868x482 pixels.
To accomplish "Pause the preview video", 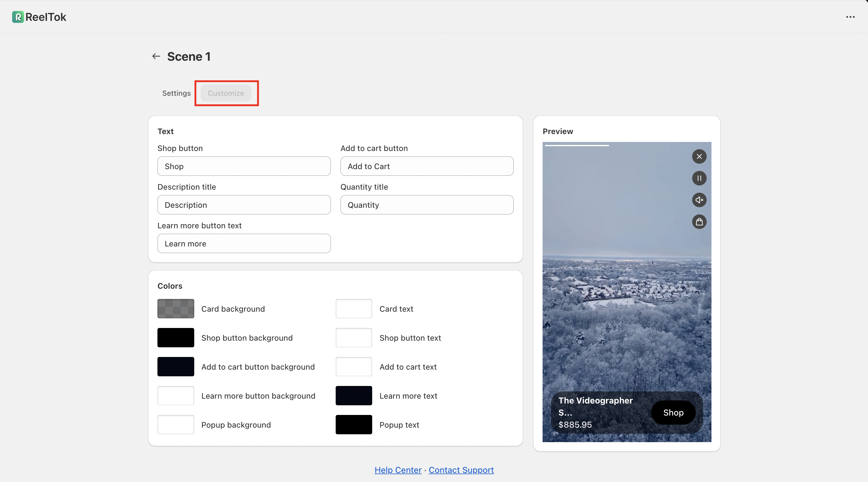I will pyautogui.click(x=699, y=178).
